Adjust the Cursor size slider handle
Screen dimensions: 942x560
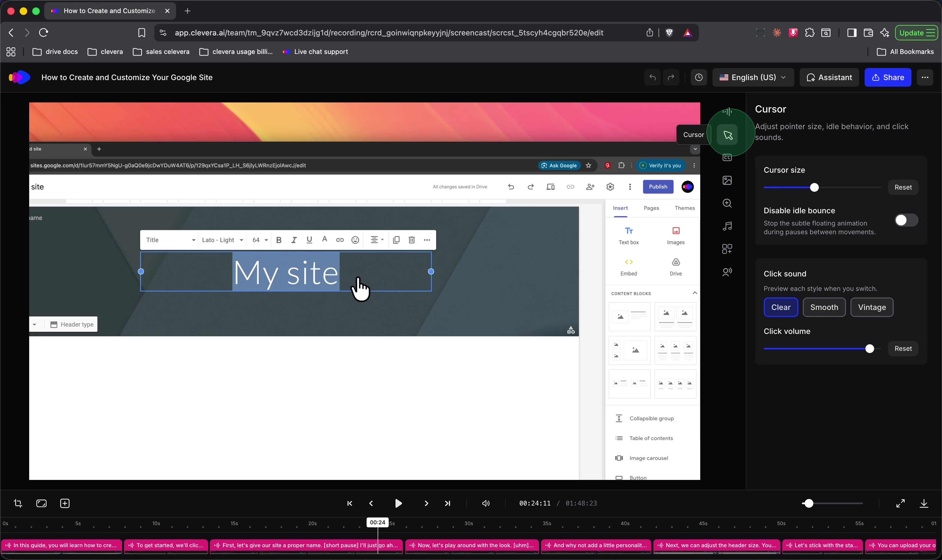click(x=814, y=188)
